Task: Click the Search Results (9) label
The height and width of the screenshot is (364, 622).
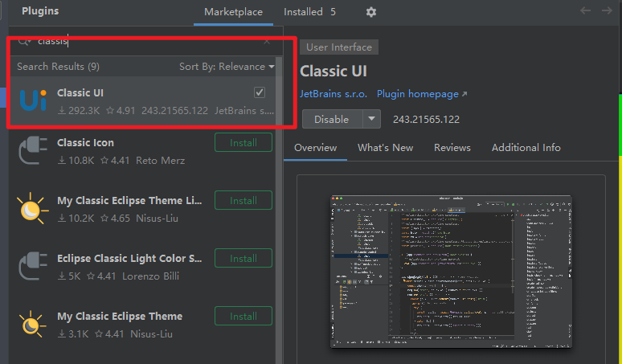Action: pyautogui.click(x=59, y=67)
